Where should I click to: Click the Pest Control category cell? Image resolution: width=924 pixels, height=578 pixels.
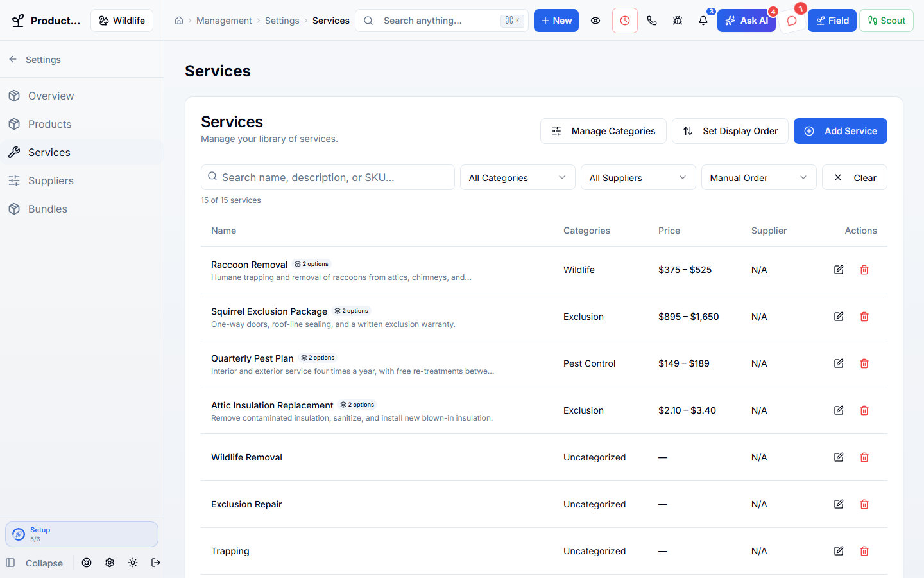coord(589,363)
